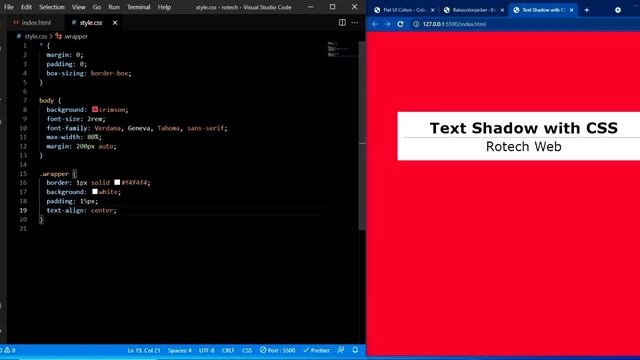
Task: Split the editor to the right
Action: (x=342, y=22)
